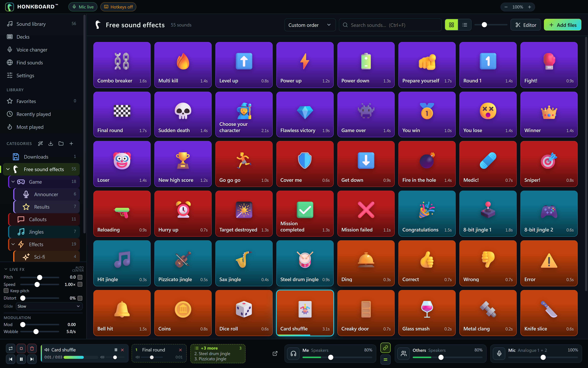
Task: Select the Announcer category
Action: tap(46, 194)
